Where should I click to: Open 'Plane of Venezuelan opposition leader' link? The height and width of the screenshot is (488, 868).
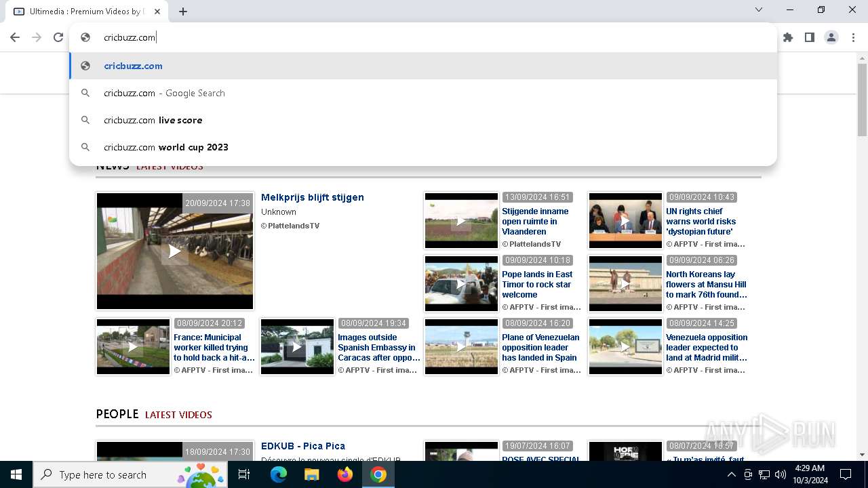540,348
